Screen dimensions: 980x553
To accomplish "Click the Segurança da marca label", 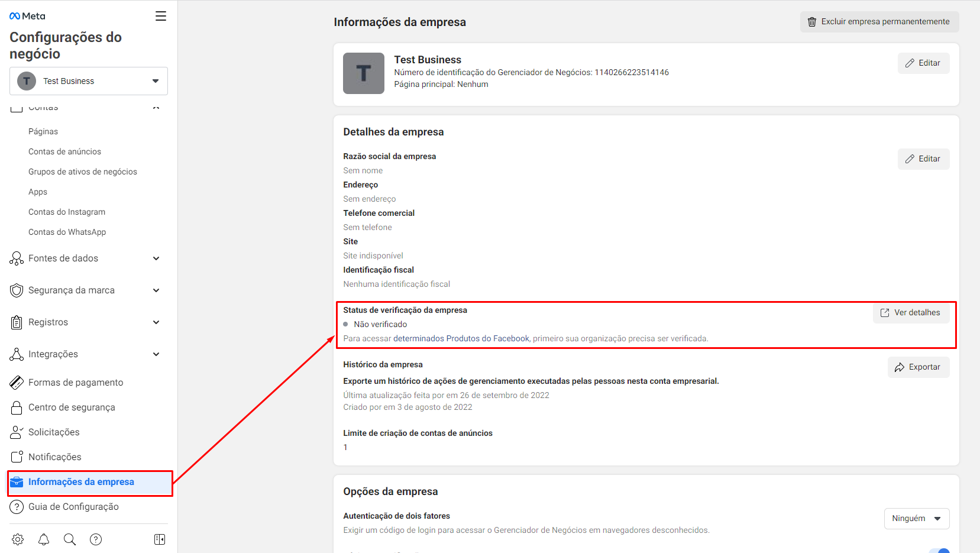I will coord(72,290).
